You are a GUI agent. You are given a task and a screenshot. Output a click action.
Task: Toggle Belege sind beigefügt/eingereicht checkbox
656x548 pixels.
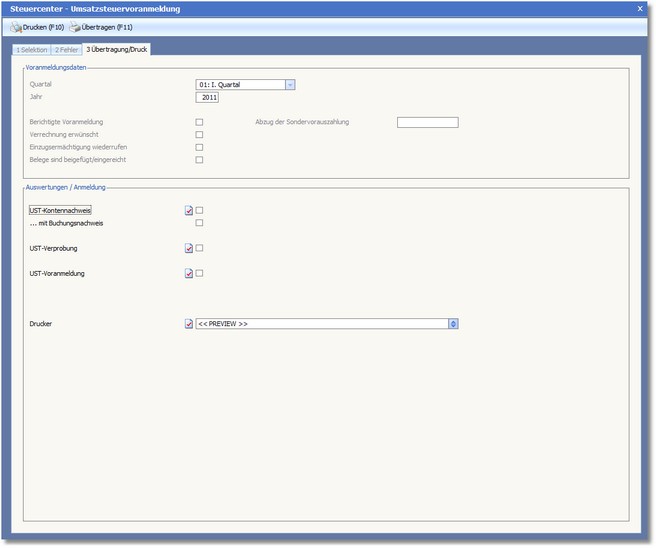point(200,160)
